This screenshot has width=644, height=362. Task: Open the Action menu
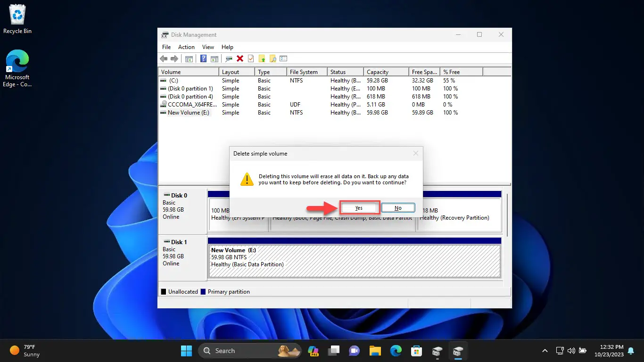coord(186,47)
